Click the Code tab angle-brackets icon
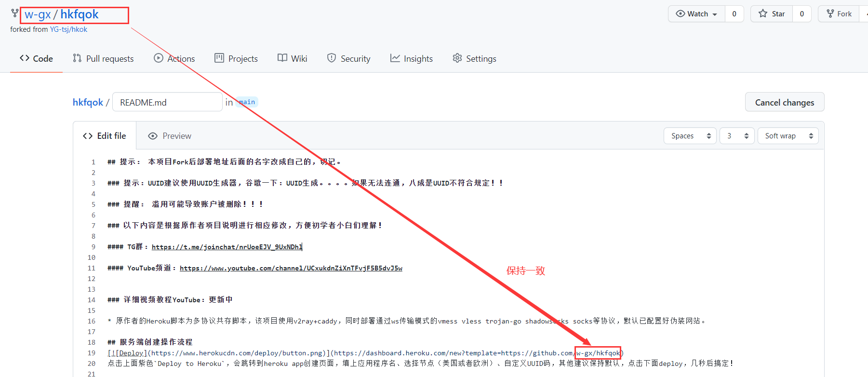 click(x=25, y=58)
